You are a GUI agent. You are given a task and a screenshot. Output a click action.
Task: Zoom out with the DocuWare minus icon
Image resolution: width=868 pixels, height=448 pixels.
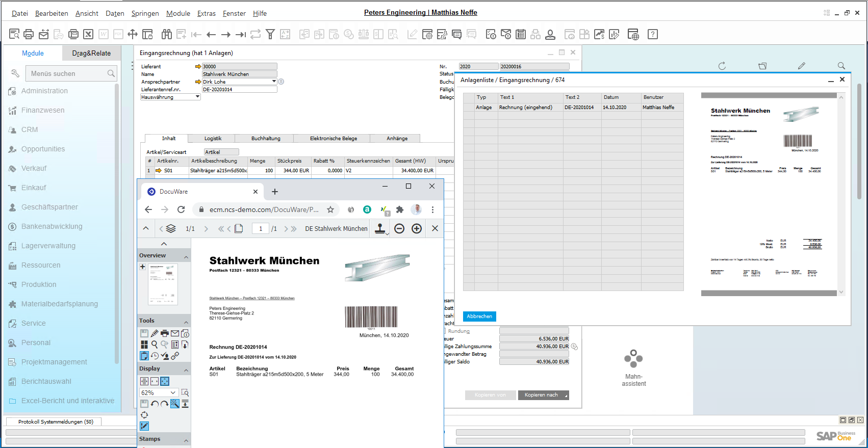point(399,229)
